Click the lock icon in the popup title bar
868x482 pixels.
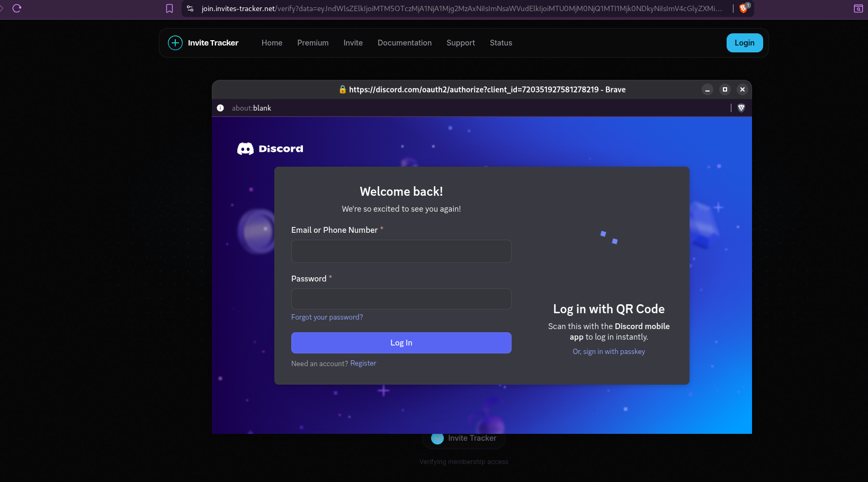[x=343, y=89]
